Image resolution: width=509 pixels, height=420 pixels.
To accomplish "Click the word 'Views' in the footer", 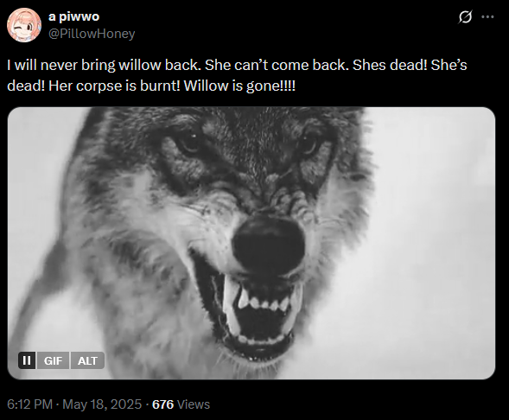I will coord(194,404).
